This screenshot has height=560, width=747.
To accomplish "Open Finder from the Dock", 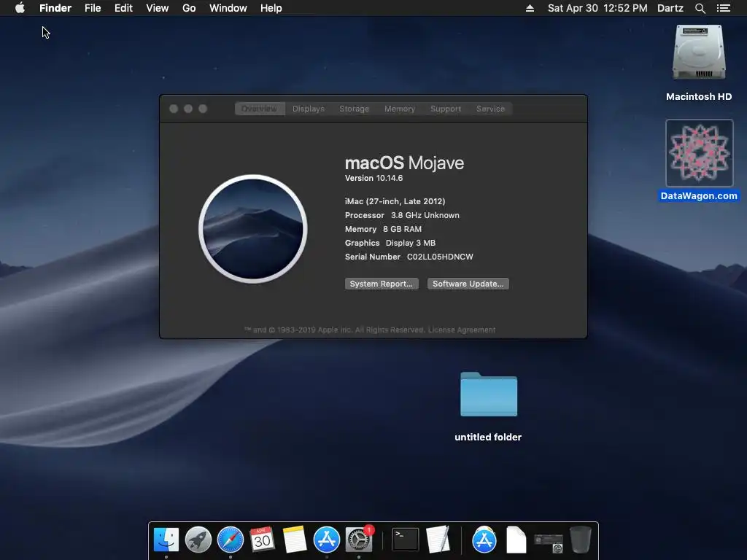I will (166, 540).
